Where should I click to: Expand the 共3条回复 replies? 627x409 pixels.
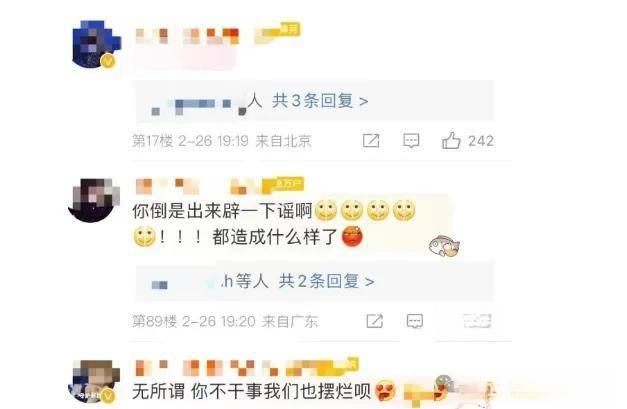pyautogui.click(x=320, y=101)
